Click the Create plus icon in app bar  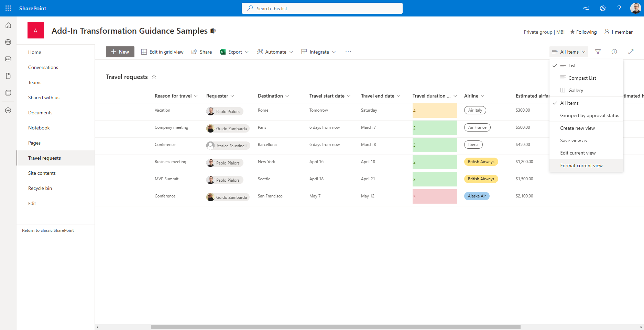point(8,111)
